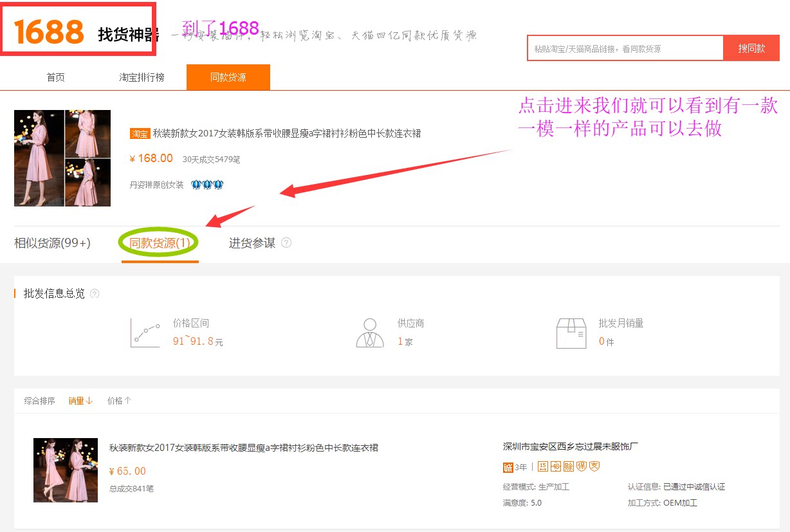Click the 3年 membership years text

coord(521,467)
